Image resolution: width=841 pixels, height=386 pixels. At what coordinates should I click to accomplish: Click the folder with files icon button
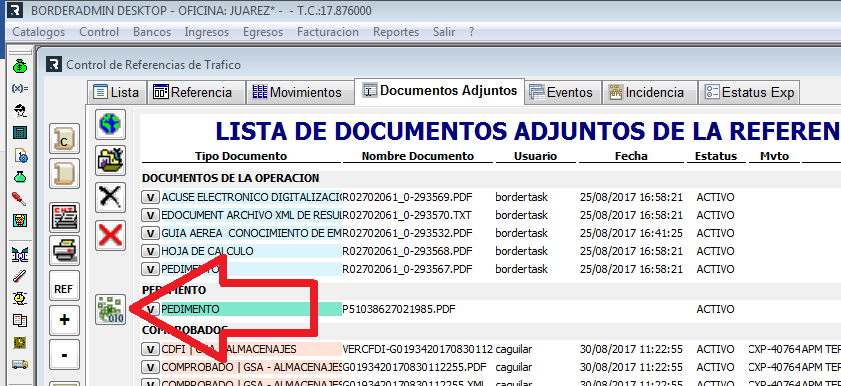tap(110, 160)
